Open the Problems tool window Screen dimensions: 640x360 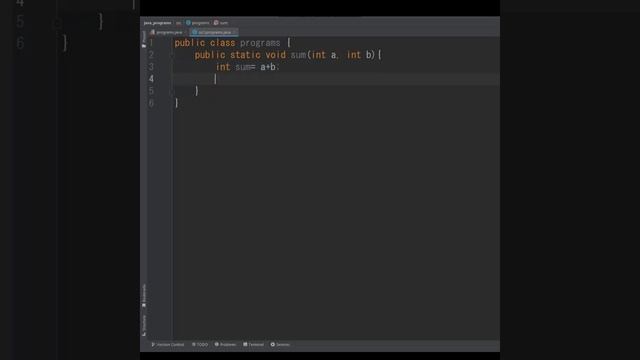(225, 344)
